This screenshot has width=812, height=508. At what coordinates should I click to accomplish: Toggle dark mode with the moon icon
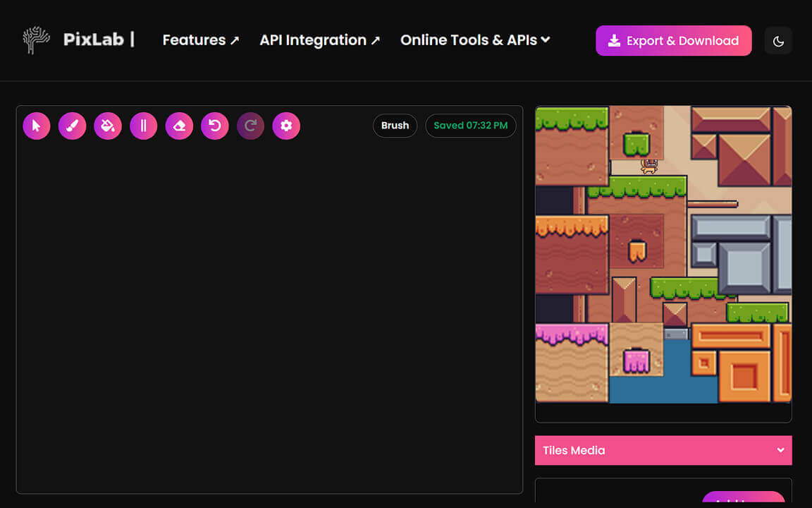778,40
